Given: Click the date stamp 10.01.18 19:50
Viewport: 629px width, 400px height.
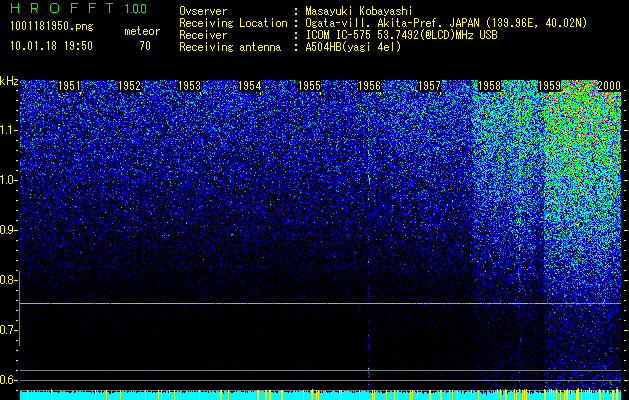Looking at the screenshot, I should [x=52, y=46].
